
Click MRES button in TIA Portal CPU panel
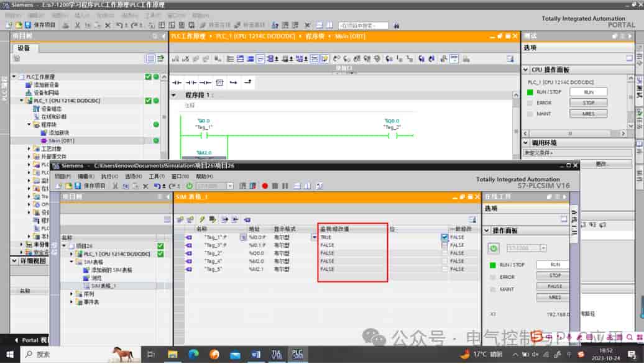(x=588, y=114)
